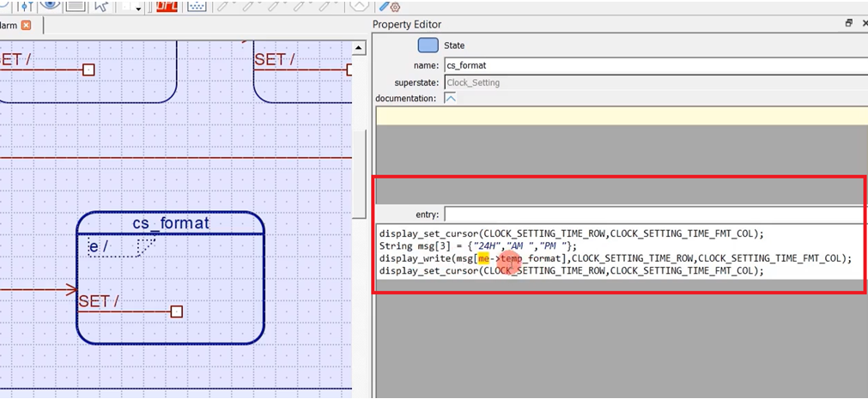Open the small toolbar dropdown arrow
868x399 pixels.
[138, 9]
